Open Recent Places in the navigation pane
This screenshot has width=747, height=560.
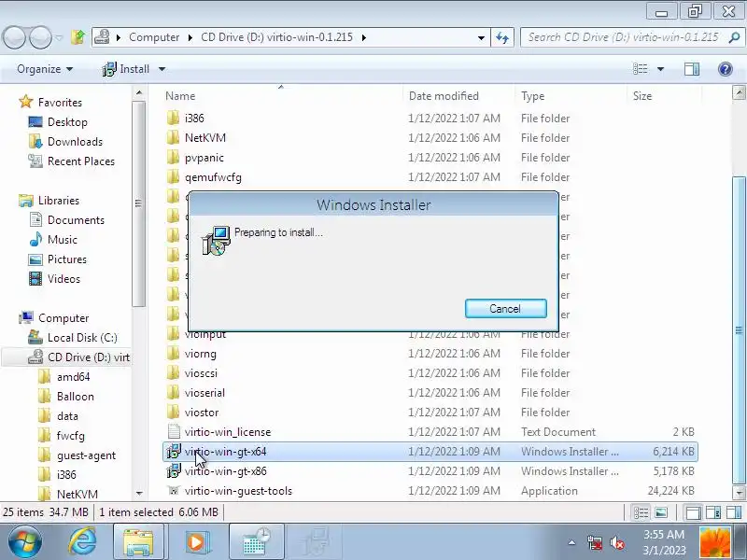(x=81, y=161)
